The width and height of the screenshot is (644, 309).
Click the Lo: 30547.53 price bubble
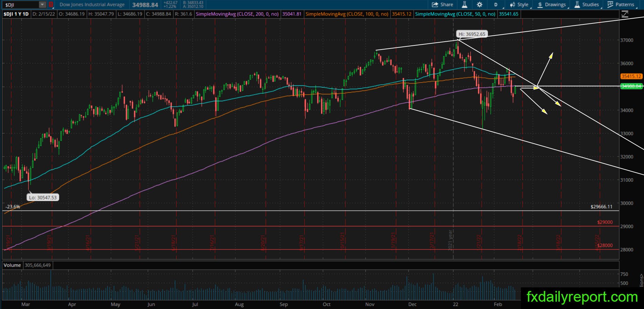[43, 198]
